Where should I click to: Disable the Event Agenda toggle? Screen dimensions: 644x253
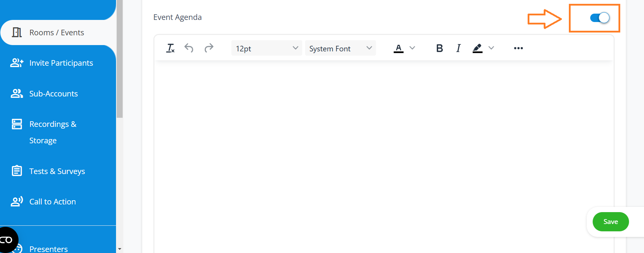pos(600,18)
